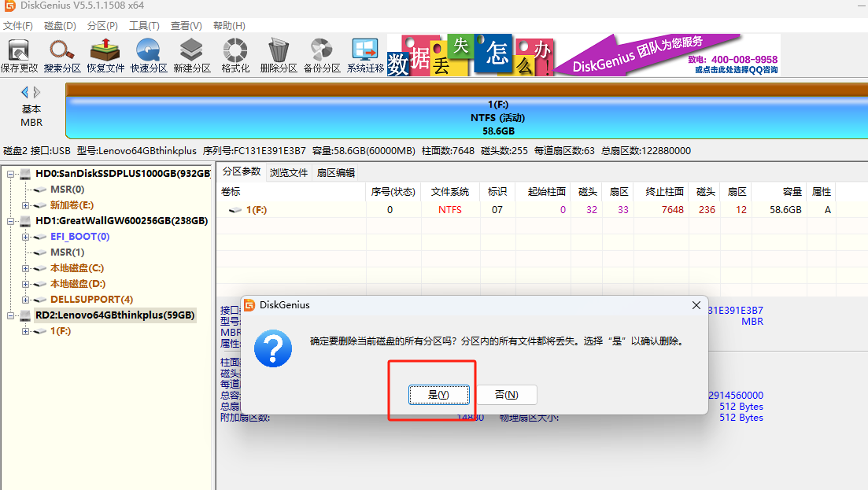Open the 备份分区 (Backup Partition) tool
The image size is (868, 490).
(322, 55)
